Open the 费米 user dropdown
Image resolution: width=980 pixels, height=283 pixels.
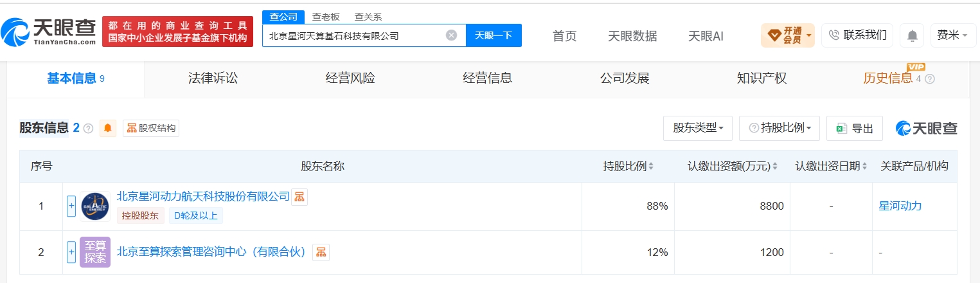953,35
